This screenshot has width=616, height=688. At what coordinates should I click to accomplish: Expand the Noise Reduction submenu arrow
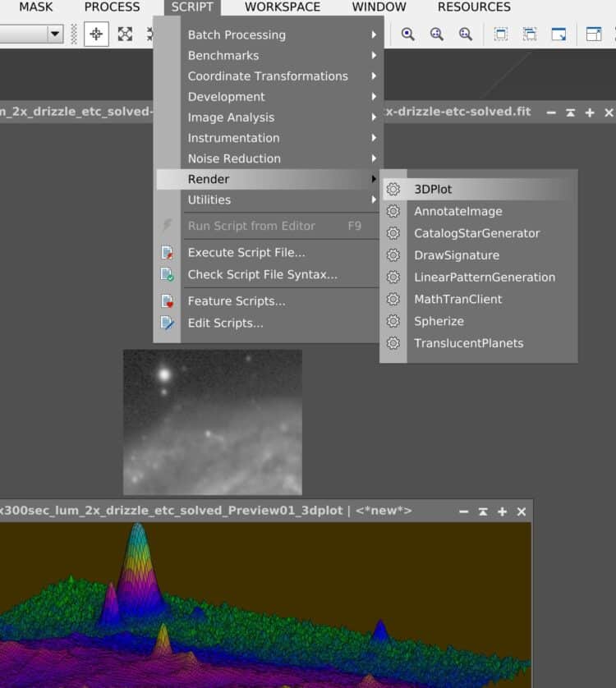click(374, 158)
